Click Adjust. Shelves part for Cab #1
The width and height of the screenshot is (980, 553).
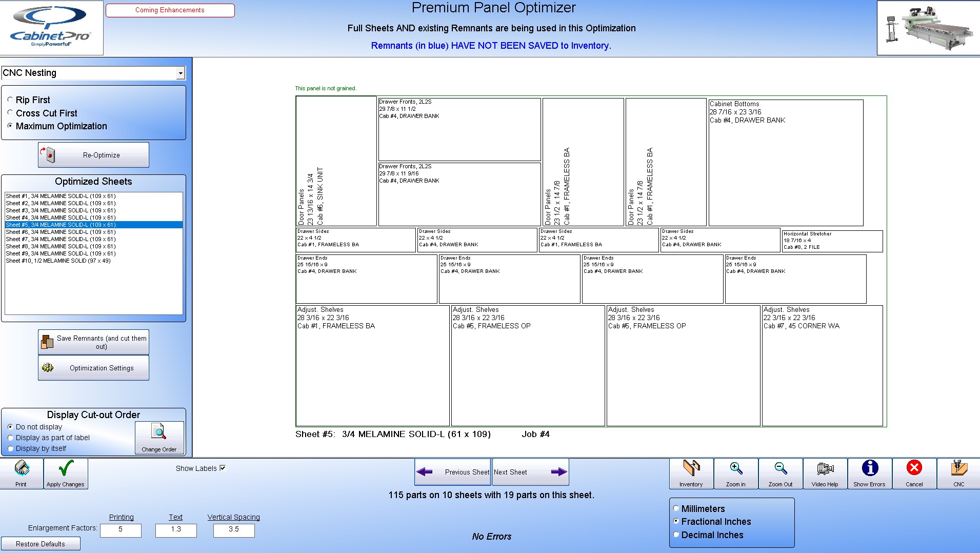373,366
